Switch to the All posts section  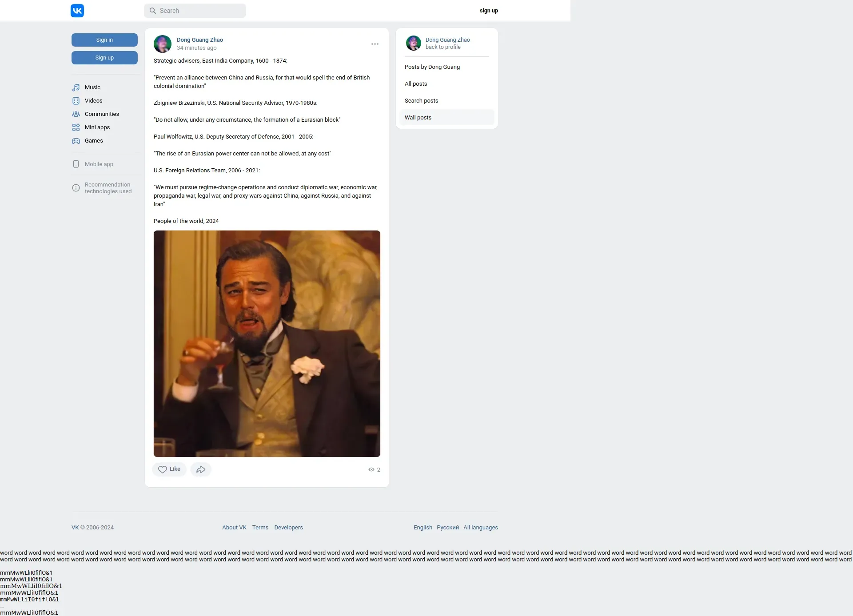tap(416, 84)
